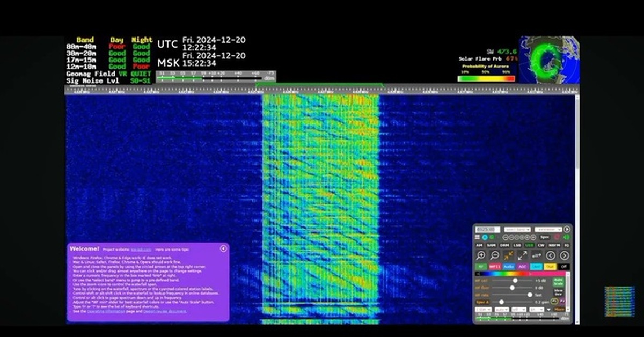Image resolution: width=644 pixels, height=337 pixels.
Task: Switch to the Audio tab
Action: [x=509, y=267]
